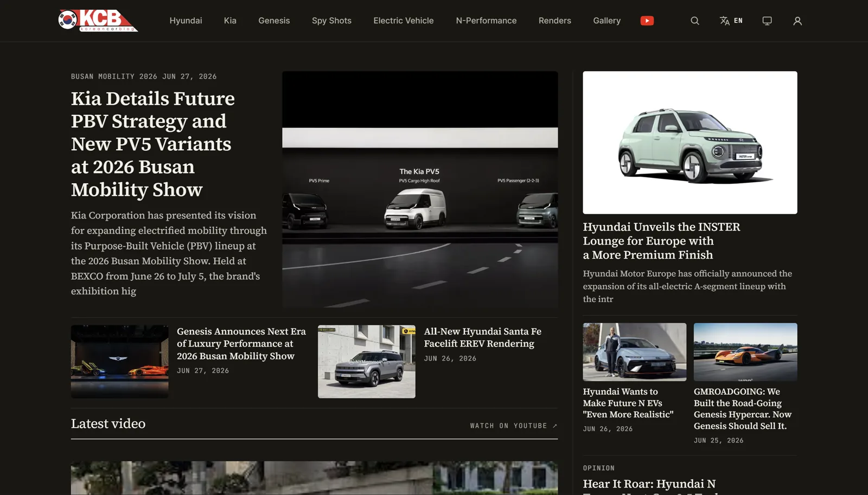Open the YouTube channel icon
Viewport: 868px width, 495px height.
click(647, 21)
